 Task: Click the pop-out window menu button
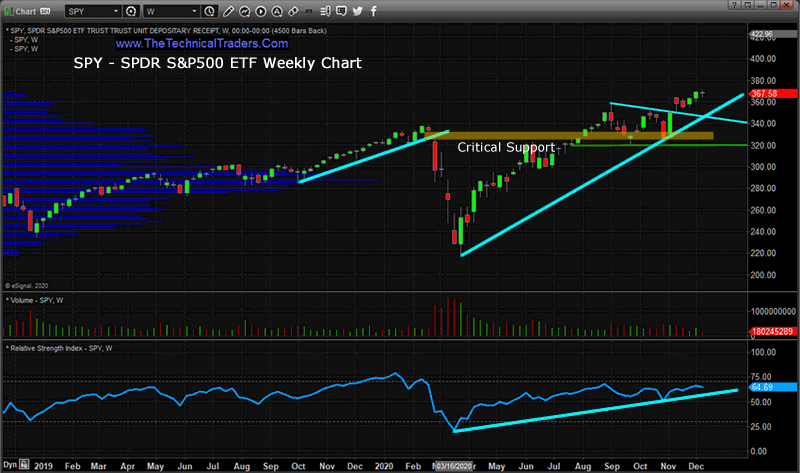tap(747, 5)
